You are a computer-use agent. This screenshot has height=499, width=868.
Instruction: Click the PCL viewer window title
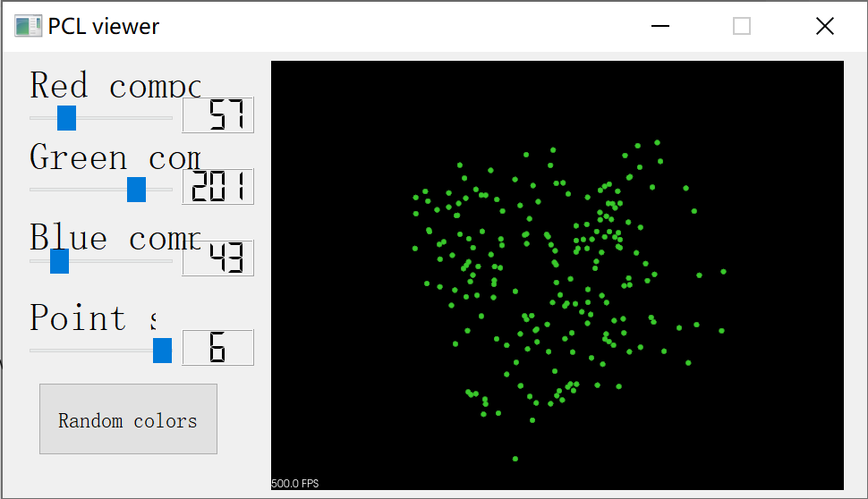click(x=104, y=27)
